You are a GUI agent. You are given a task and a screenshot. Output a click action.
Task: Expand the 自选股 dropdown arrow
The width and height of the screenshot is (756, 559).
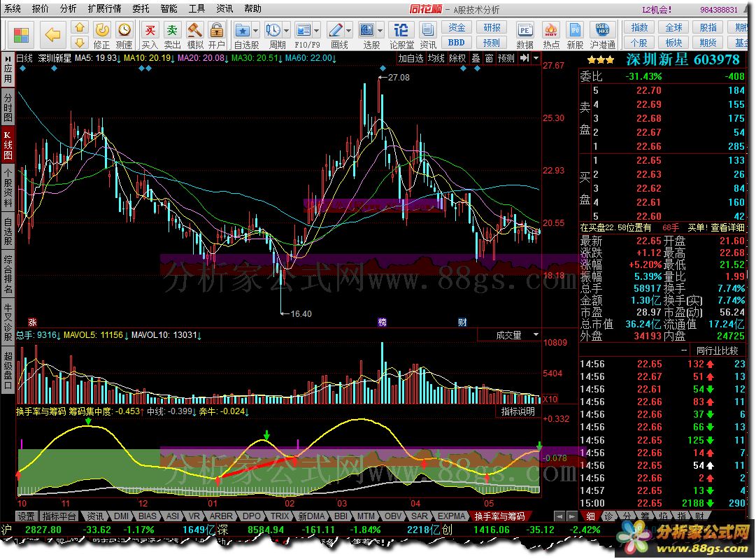coord(255,31)
